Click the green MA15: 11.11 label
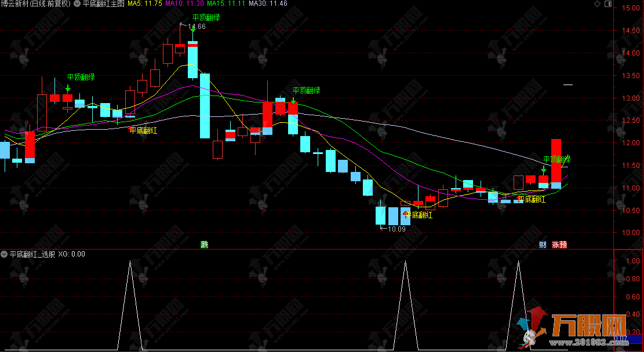644x352 pixels. point(226,3)
